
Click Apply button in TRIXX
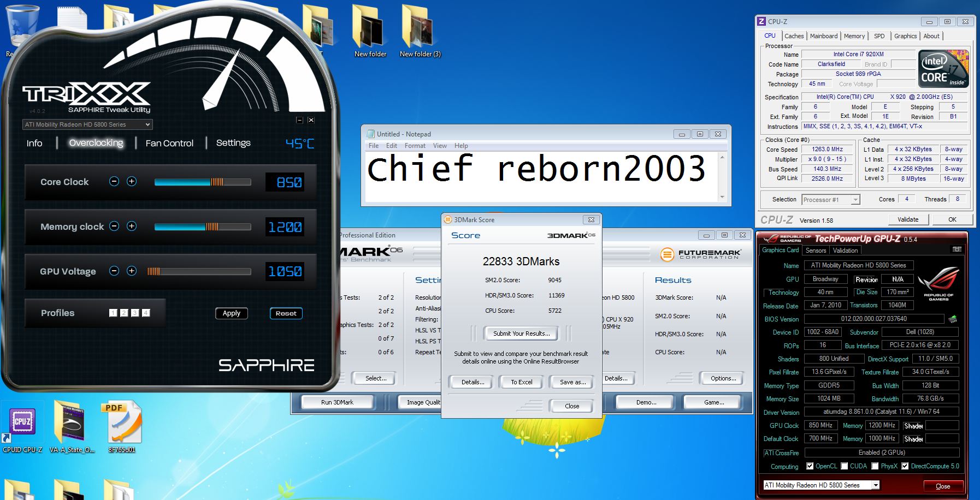click(x=232, y=313)
